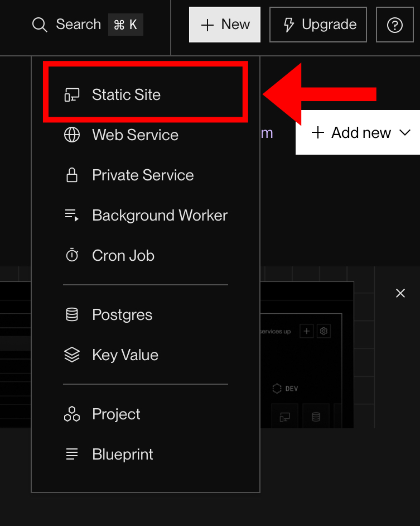420x526 pixels.
Task: Click the Project hexagons icon
Action: tap(72, 414)
